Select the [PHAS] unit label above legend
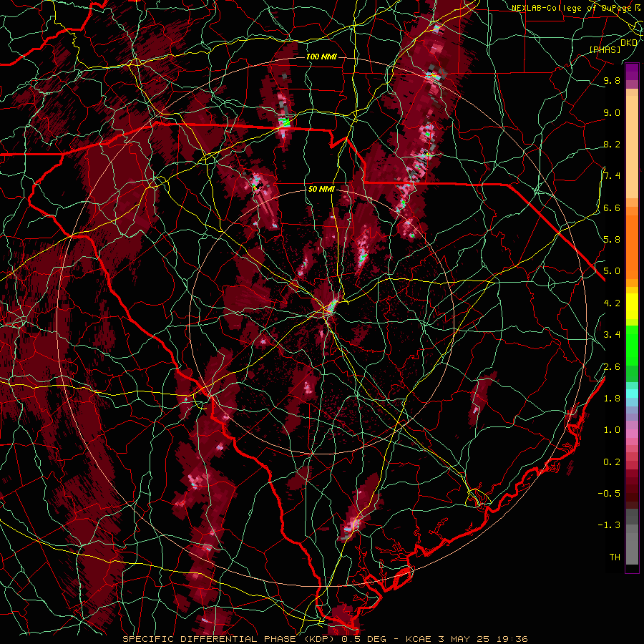Image resolution: width=644 pixels, height=644 pixels. (605, 49)
